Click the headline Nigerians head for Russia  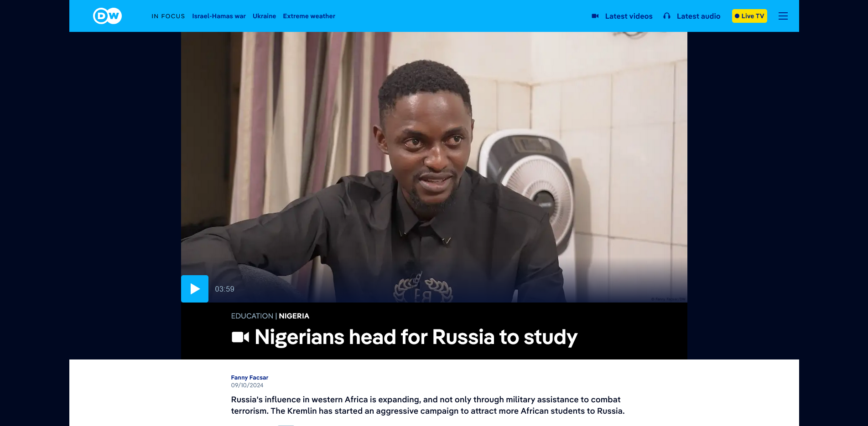[416, 337]
